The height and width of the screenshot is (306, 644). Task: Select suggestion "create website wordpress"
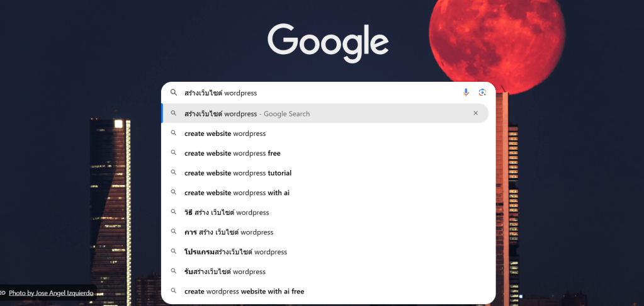coord(225,133)
